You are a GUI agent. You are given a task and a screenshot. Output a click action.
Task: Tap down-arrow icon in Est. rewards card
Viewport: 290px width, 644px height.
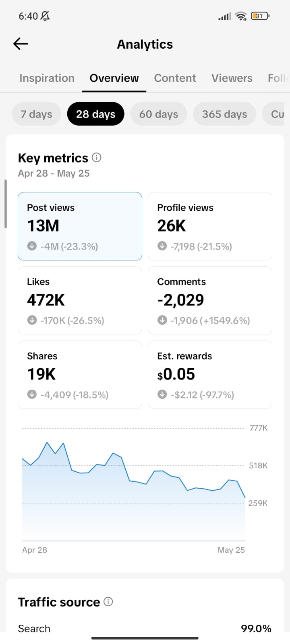(x=162, y=394)
